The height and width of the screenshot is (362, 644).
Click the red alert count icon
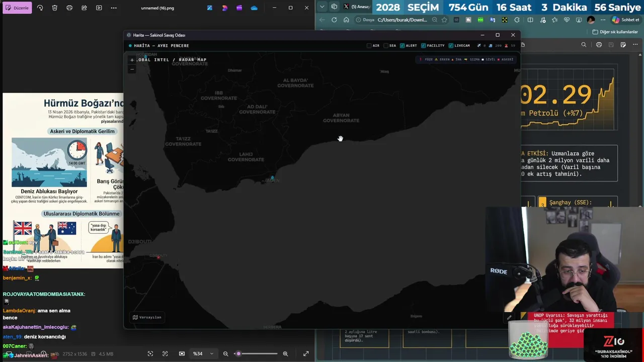click(x=507, y=46)
